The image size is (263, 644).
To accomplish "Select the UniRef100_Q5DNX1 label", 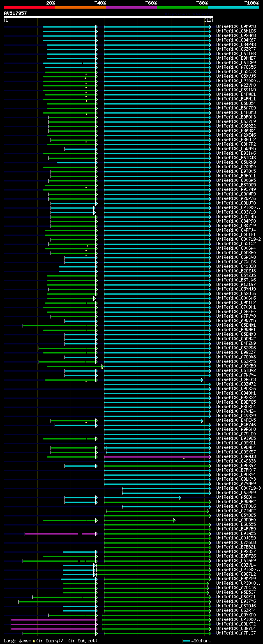I will (236, 325).
